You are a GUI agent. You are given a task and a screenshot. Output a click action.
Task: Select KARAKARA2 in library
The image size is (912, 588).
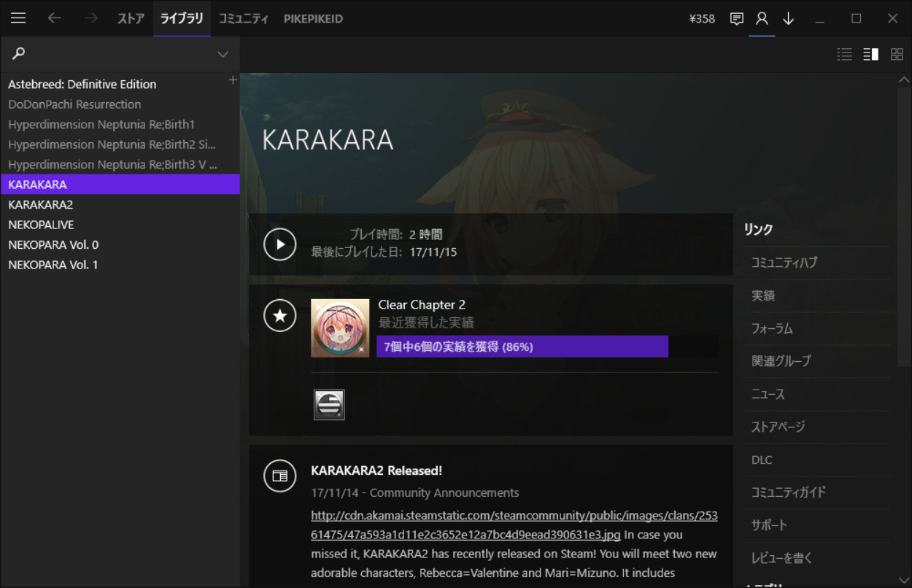coord(120,204)
